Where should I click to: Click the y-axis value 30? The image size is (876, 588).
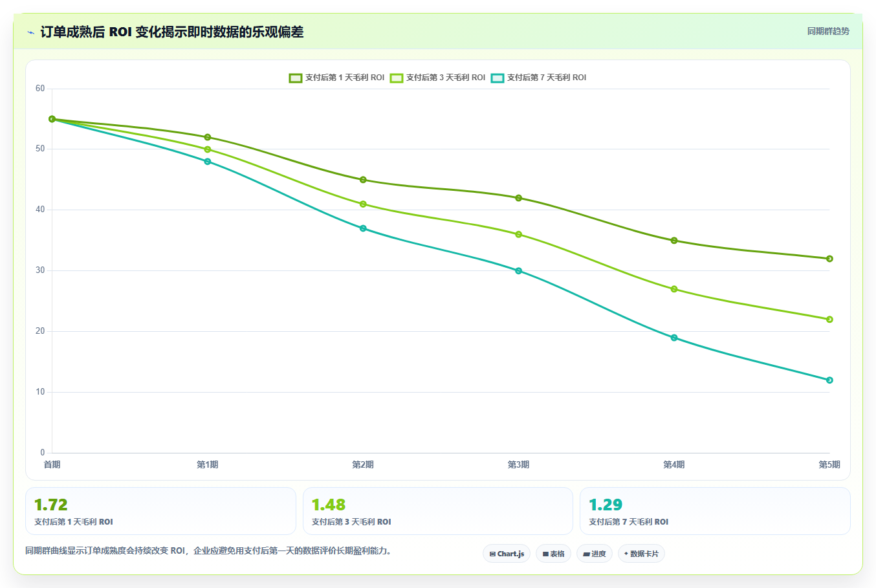point(40,270)
